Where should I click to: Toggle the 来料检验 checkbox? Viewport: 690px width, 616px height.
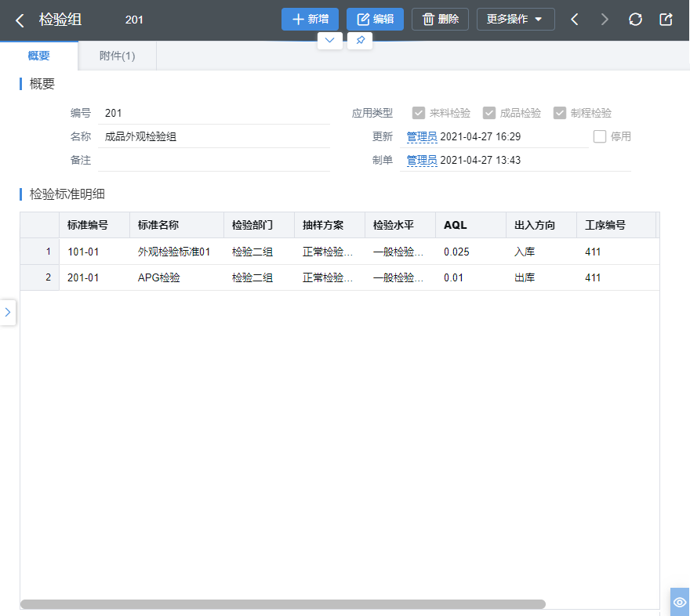419,113
